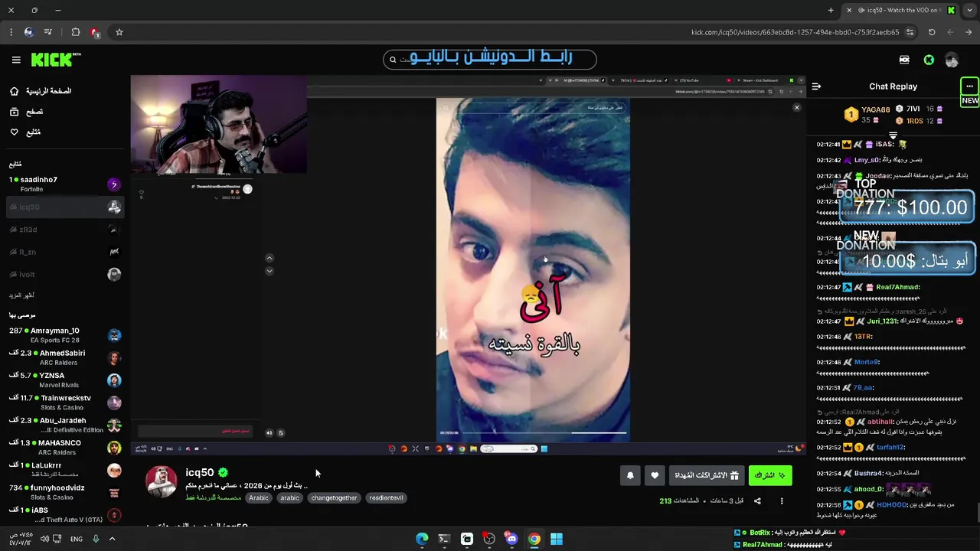Screen dimensions: 980x551
Task: Open MAHASNCO recommended channel
Action: pyautogui.click(x=65, y=448)
